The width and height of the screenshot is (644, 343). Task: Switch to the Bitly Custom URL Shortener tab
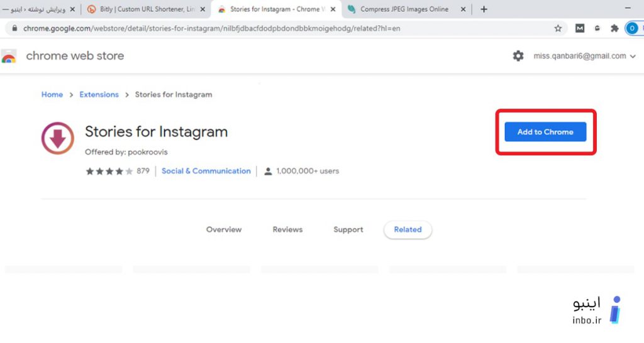click(x=146, y=9)
